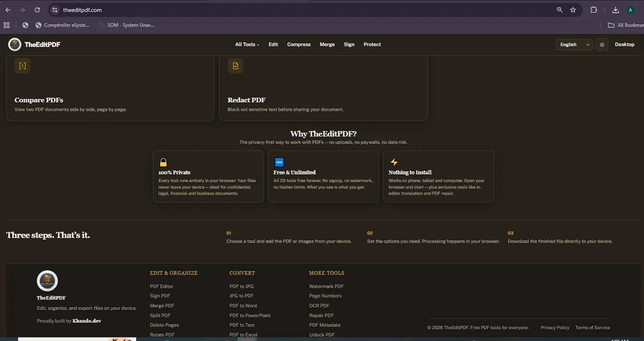Image resolution: width=644 pixels, height=341 pixels.
Task: Open the English language dropdown
Action: pos(574,45)
